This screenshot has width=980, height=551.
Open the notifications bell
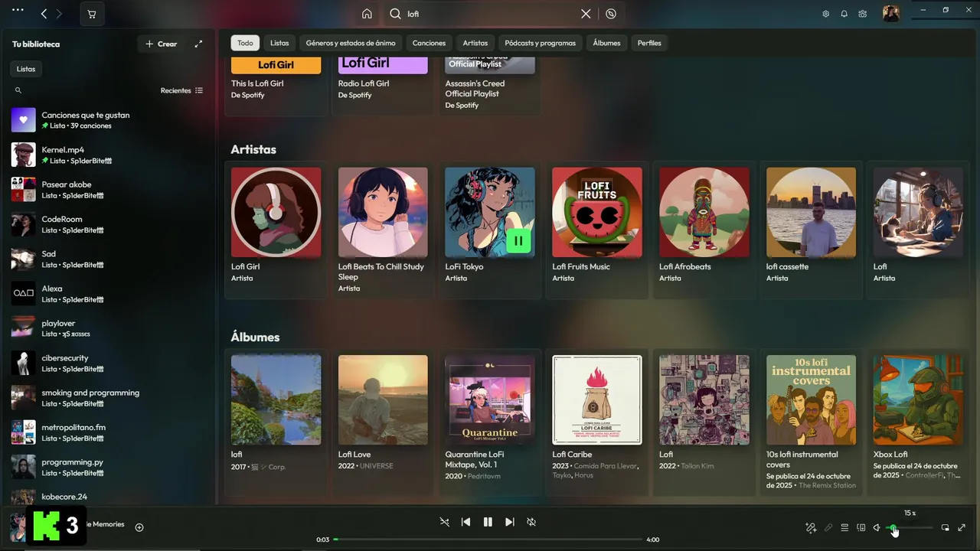(844, 14)
